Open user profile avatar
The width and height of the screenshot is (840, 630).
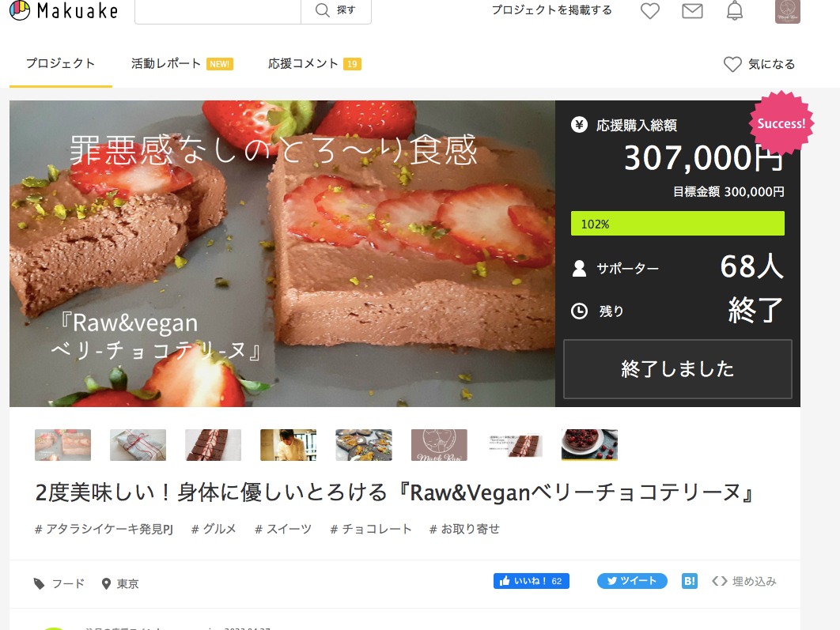click(x=788, y=11)
